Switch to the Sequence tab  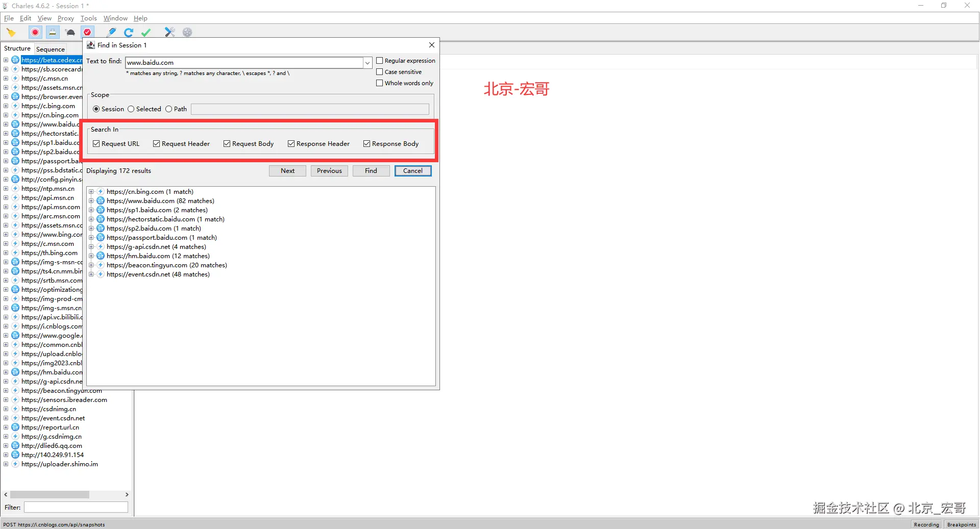click(51, 49)
